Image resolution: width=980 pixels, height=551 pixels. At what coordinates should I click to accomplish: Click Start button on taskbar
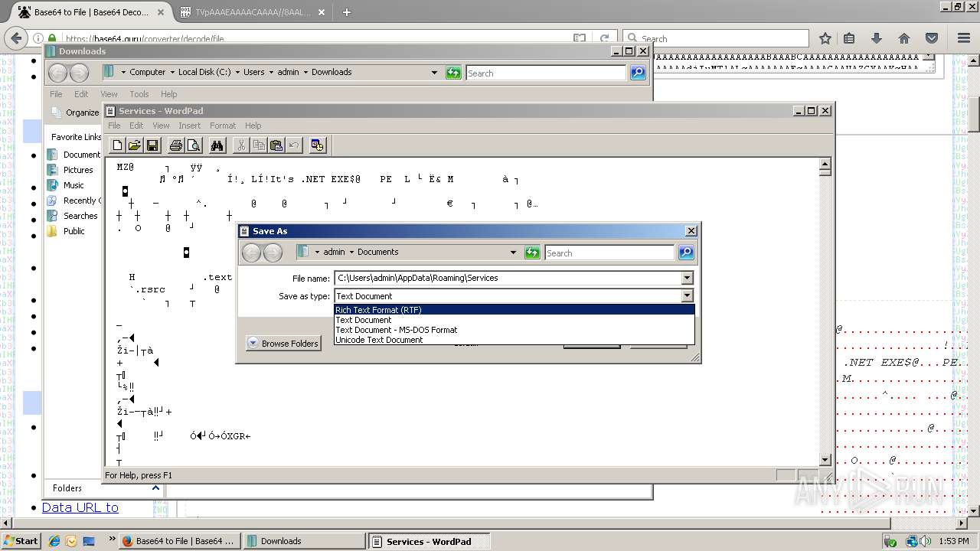pos(21,541)
